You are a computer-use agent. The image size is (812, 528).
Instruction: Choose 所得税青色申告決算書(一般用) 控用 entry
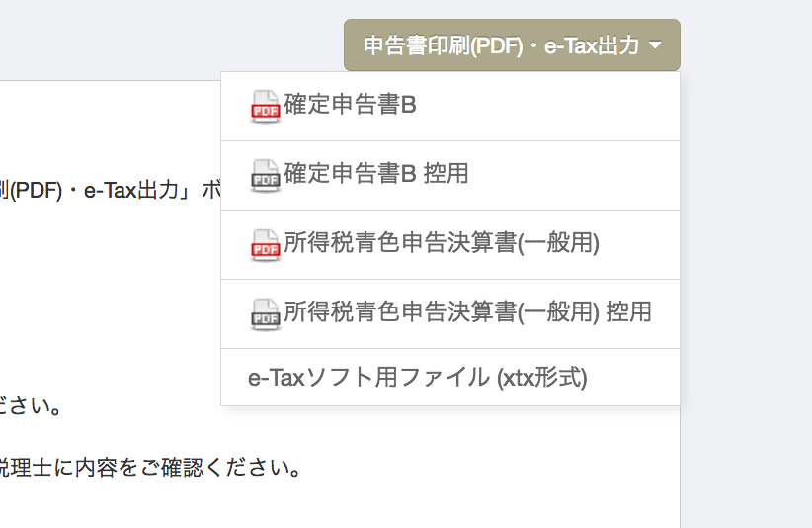pyautogui.click(x=450, y=314)
